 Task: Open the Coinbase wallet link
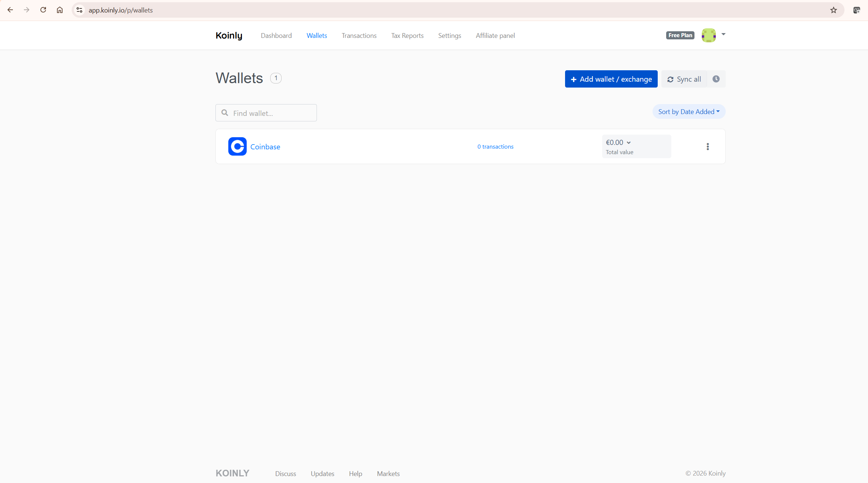click(x=265, y=146)
